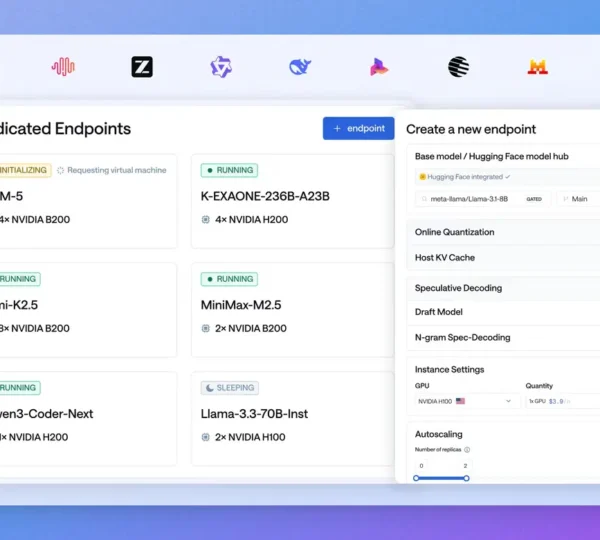
Task: Select the orange Mistral M logo
Action: 538,67
